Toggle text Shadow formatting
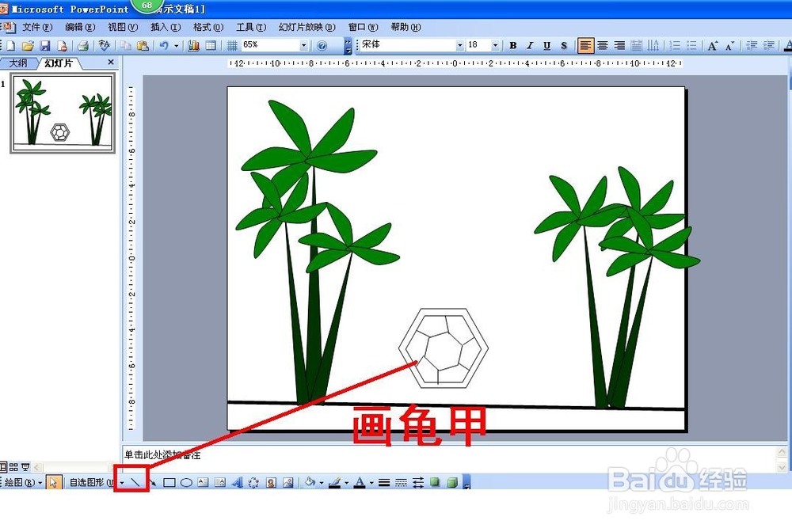The width and height of the screenshot is (792, 532). [x=564, y=45]
